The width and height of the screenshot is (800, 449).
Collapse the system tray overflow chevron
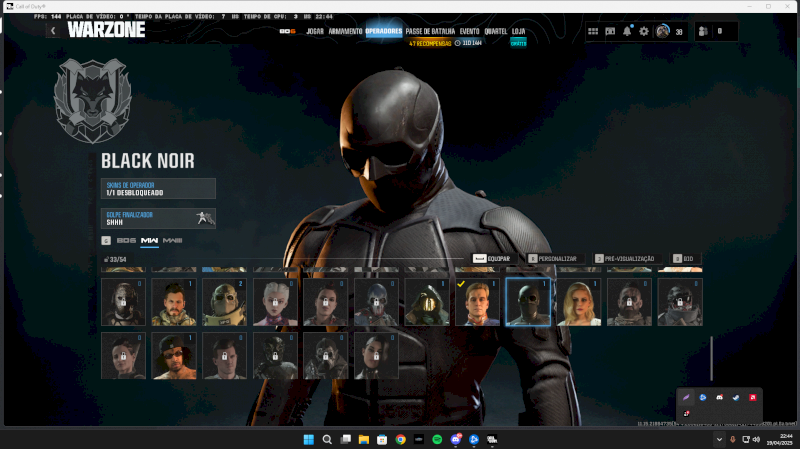pyautogui.click(x=719, y=439)
